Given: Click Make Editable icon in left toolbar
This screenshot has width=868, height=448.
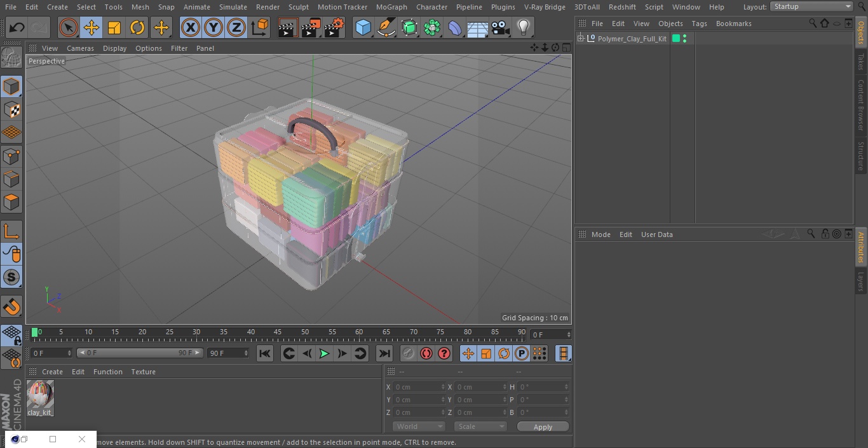Looking at the screenshot, I should [x=11, y=58].
